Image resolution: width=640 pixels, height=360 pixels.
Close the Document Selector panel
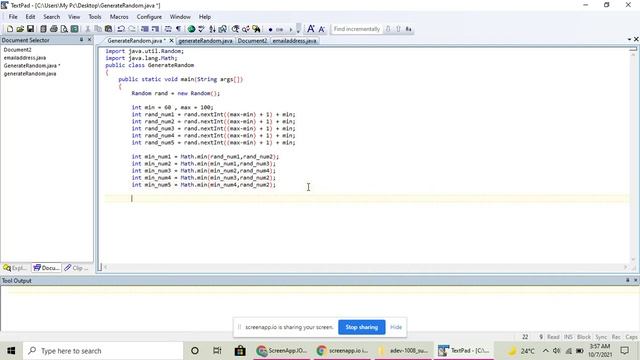[x=89, y=40]
